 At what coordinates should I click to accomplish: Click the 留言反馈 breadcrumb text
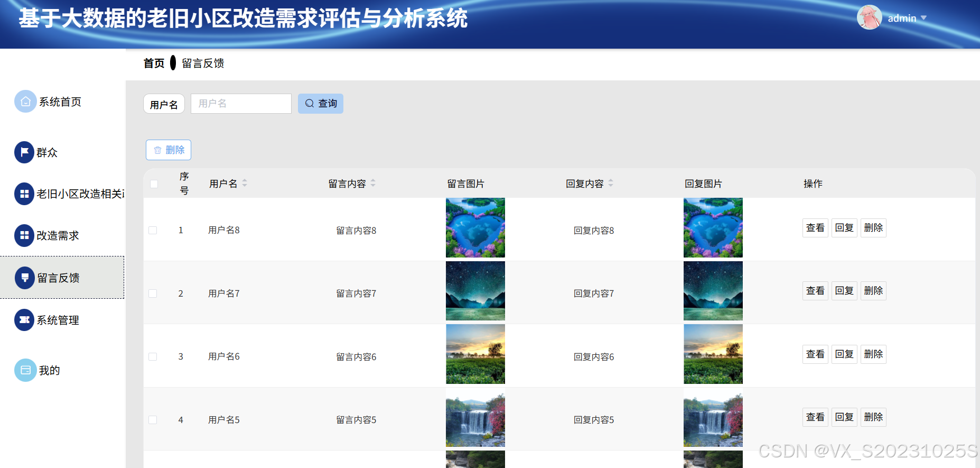point(203,63)
